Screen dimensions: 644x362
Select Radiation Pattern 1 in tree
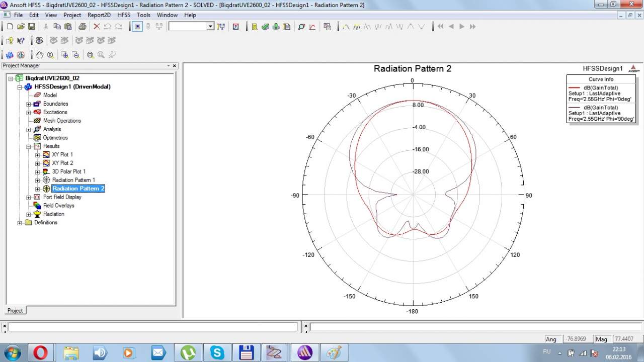click(x=73, y=180)
